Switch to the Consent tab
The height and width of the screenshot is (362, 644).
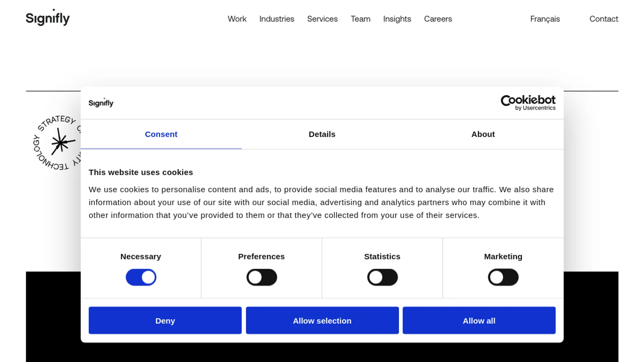click(161, 134)
